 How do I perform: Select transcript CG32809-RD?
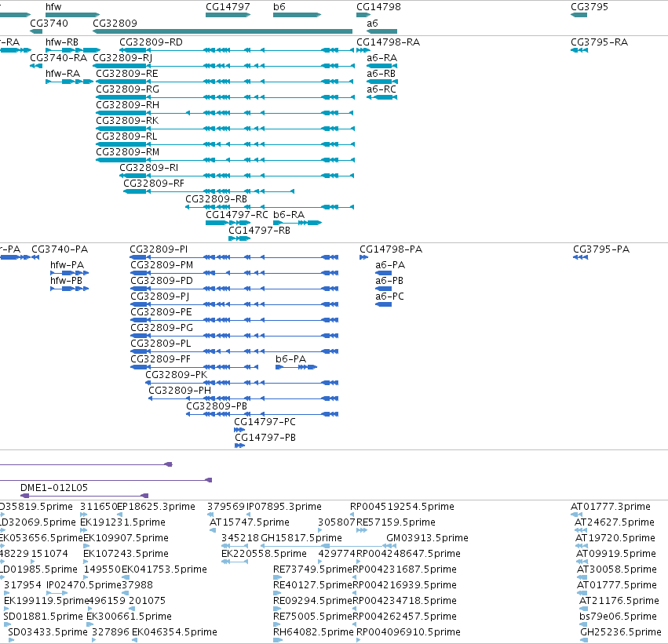pyautogui.click(x=151, y=42)
